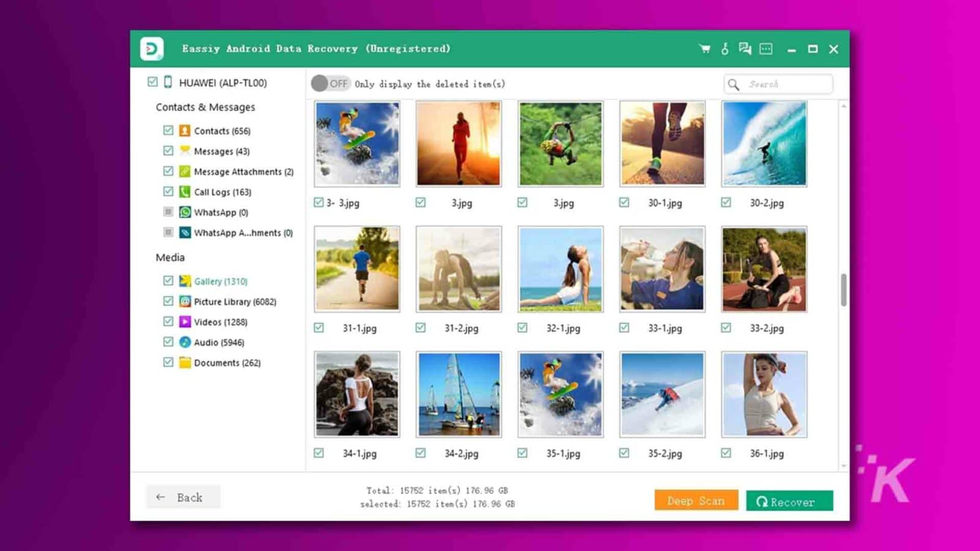
Task: Click the '31-2.jpg' file name
Action: tap(461, 328)
